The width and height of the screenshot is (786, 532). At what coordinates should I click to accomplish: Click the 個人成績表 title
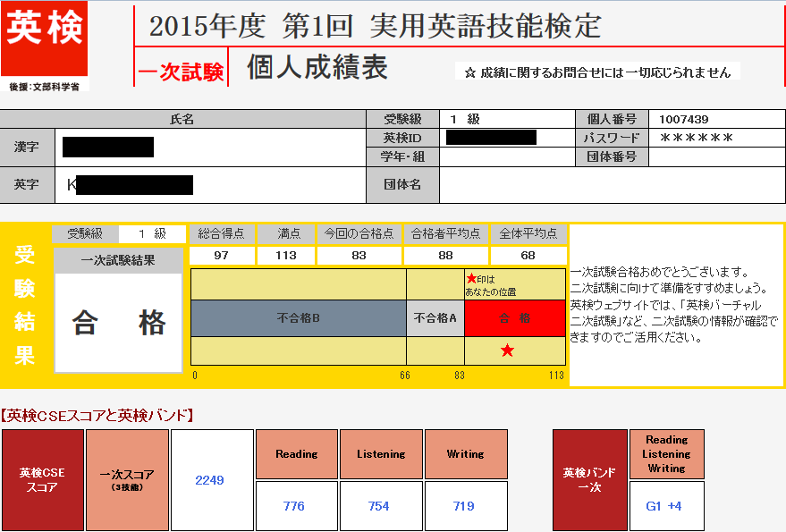click(317, 67)
